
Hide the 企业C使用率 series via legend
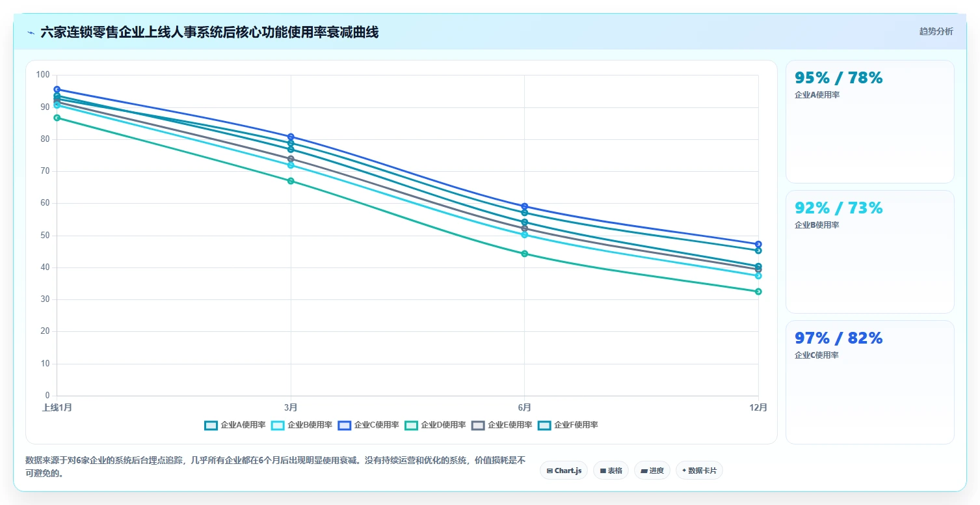tap(369, 425)
